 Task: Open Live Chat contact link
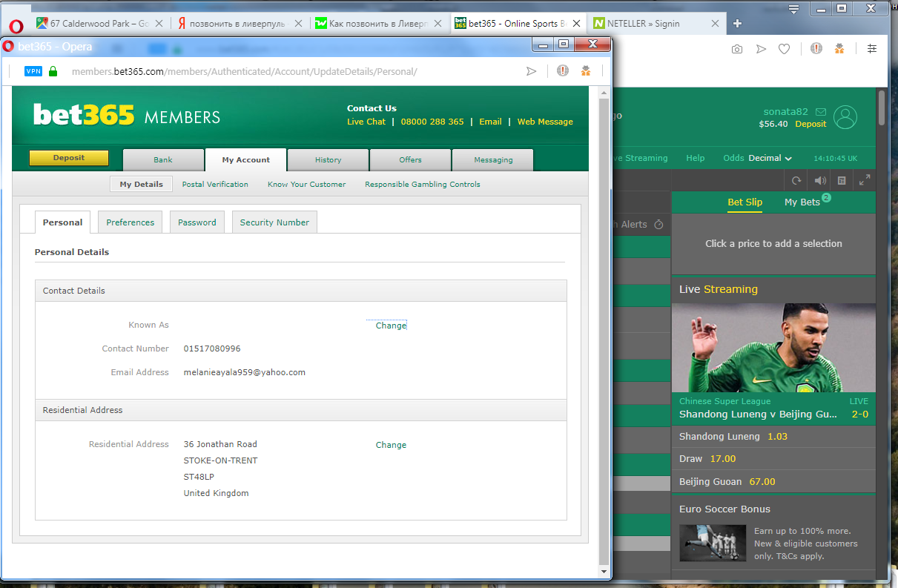(x=366, y=122)
